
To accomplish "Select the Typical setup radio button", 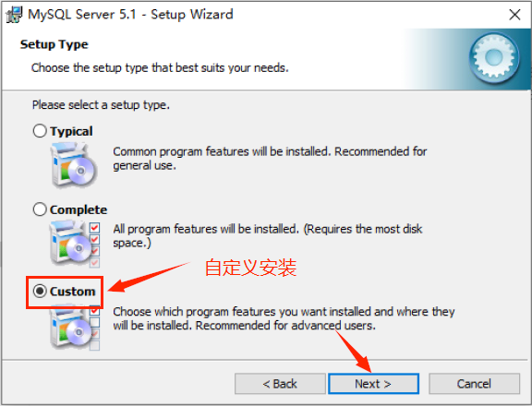I will click(x=40, y=130).
